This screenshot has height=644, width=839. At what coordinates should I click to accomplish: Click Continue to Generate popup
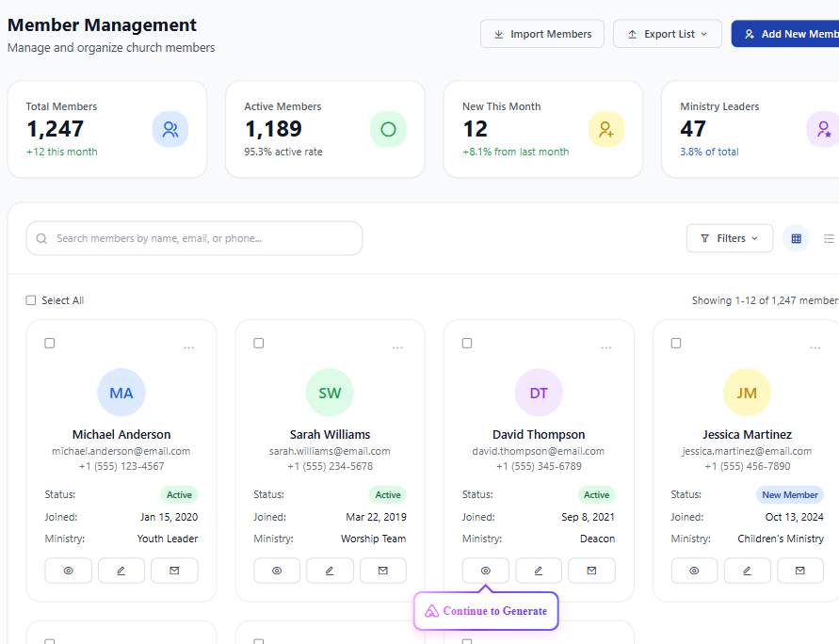click(486, 611)
